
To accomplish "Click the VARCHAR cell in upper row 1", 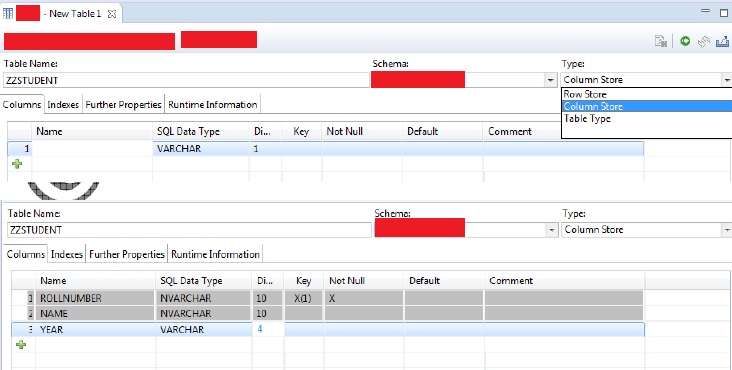I will (x=201, y=149).
